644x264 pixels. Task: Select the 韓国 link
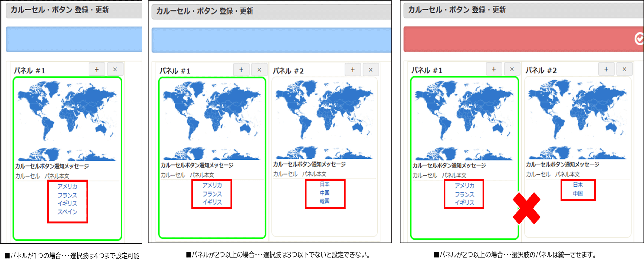[x=324, y=201]
